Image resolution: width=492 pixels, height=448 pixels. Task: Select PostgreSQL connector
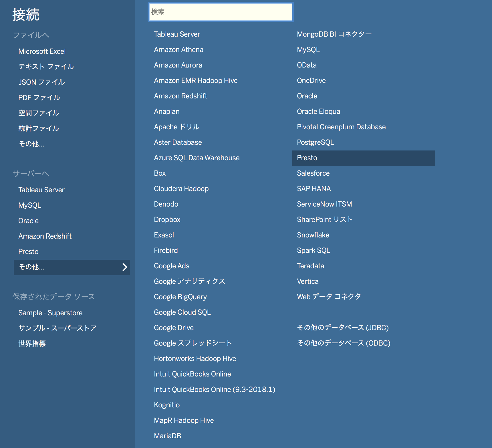click(x=316, y=142)
